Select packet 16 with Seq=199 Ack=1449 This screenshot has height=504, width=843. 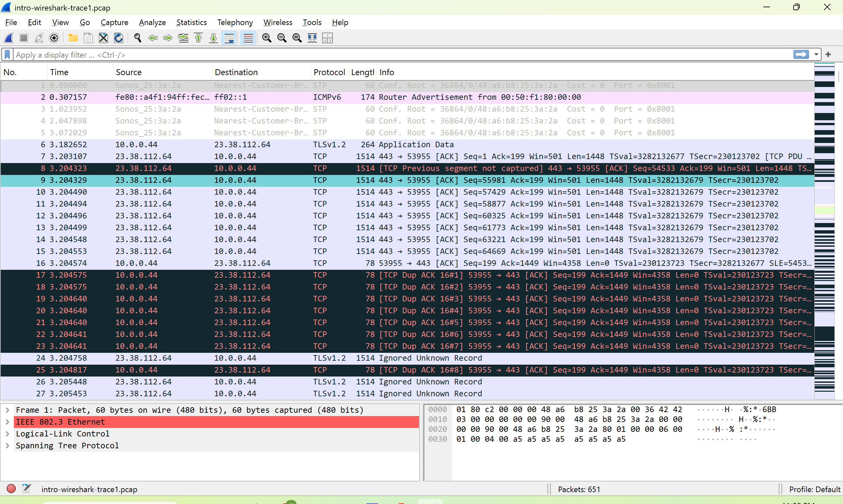pyautogui.click(x=407, y=263)
